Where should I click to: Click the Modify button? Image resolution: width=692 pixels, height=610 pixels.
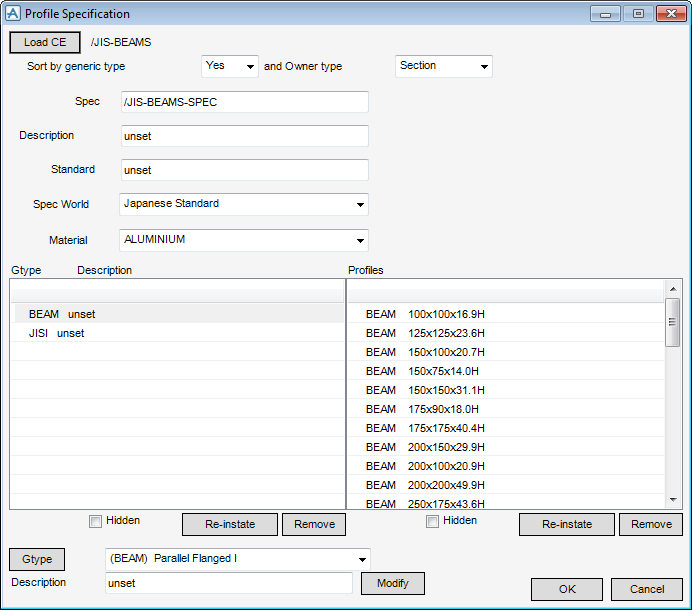click(x=393, y=583)
